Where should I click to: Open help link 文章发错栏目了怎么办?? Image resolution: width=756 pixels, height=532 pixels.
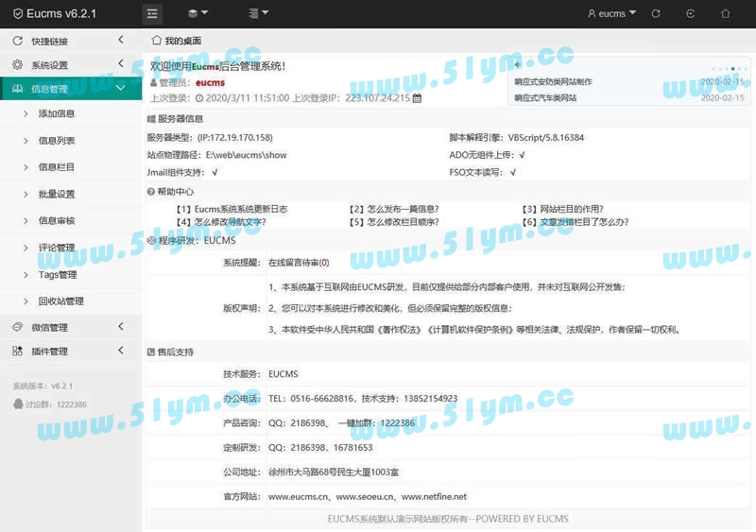(584, 222)
